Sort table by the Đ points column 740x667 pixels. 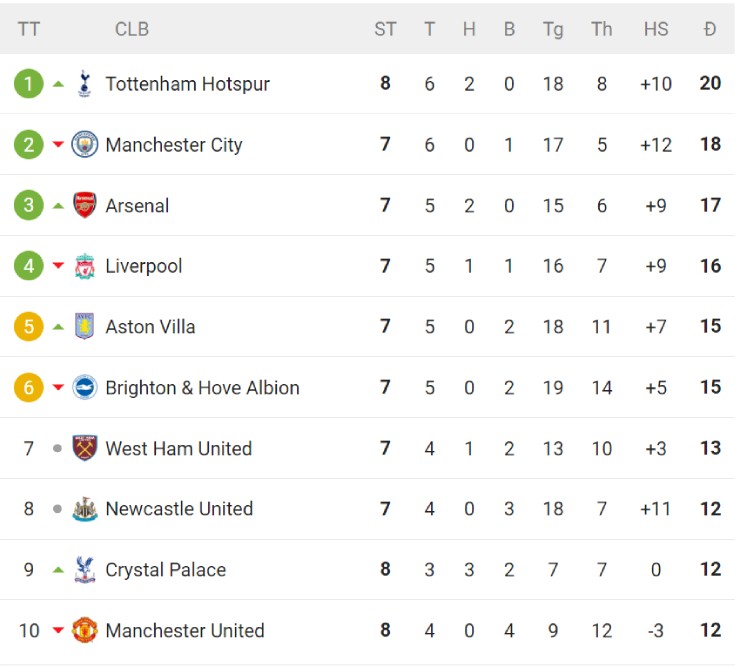pos(710,29)
